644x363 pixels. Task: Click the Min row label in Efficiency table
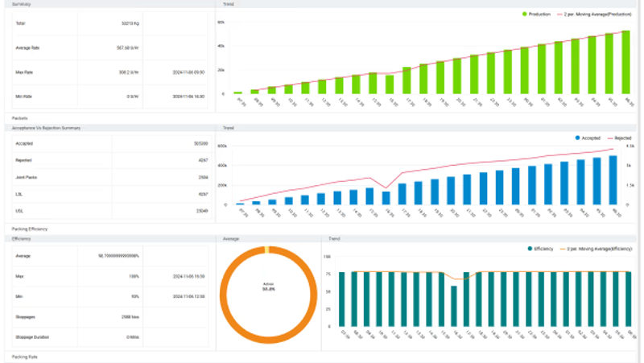pos(19,296)
